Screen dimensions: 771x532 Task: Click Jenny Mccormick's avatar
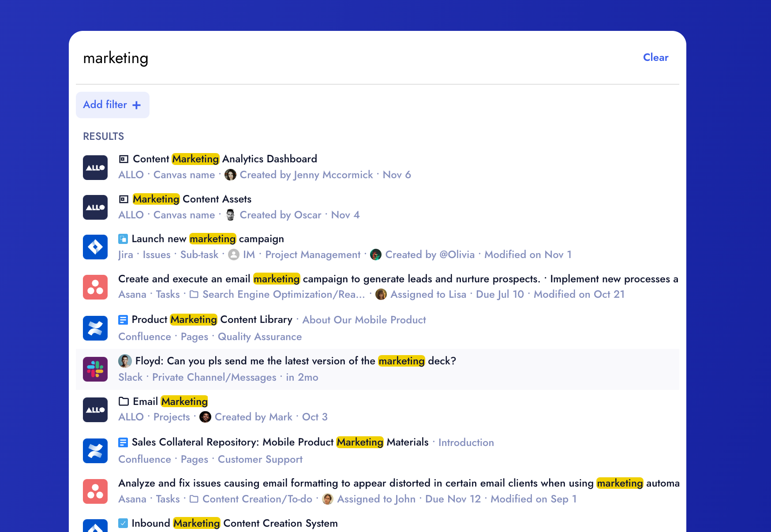click(x=230, y=175)
